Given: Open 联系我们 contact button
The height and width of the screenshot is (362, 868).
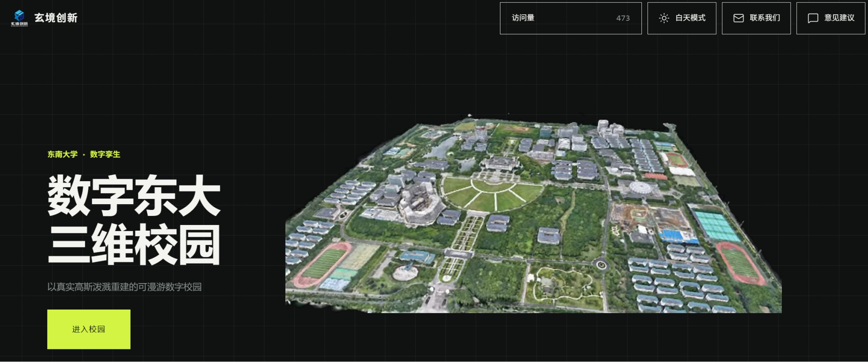Looking at the screenshot, I should pyautogui.click(x=756, y=18).
